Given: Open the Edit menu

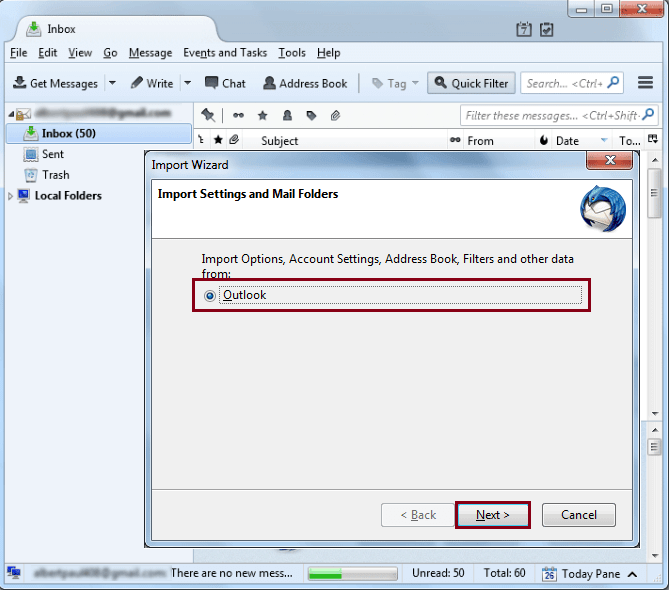Looking at the screenshot, I should [48, 53].
